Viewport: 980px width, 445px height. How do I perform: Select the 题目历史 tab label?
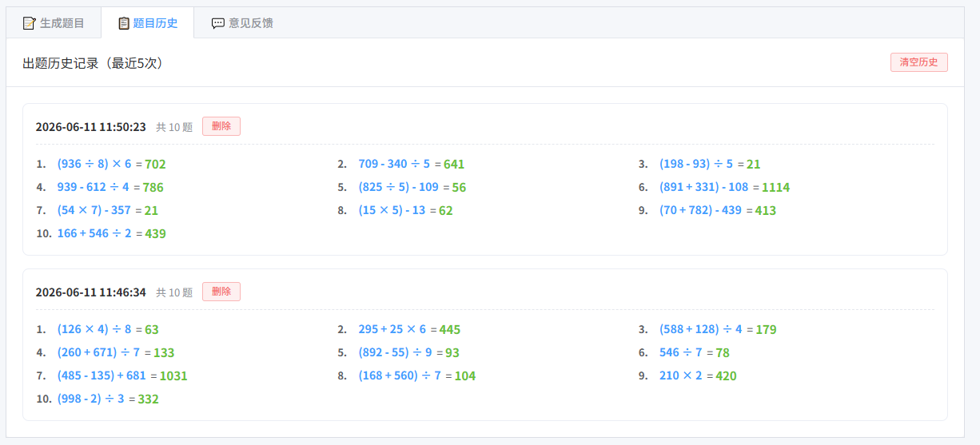155,23
